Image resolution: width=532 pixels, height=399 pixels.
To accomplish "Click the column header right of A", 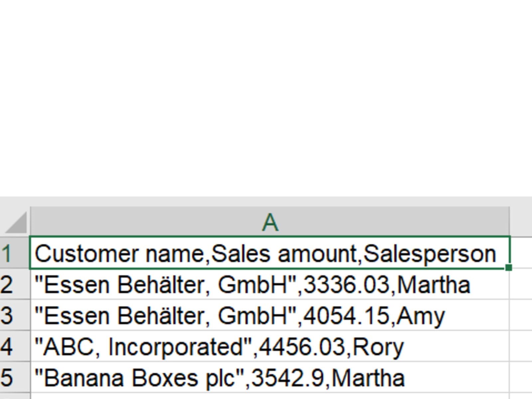I will pos(521,222).
